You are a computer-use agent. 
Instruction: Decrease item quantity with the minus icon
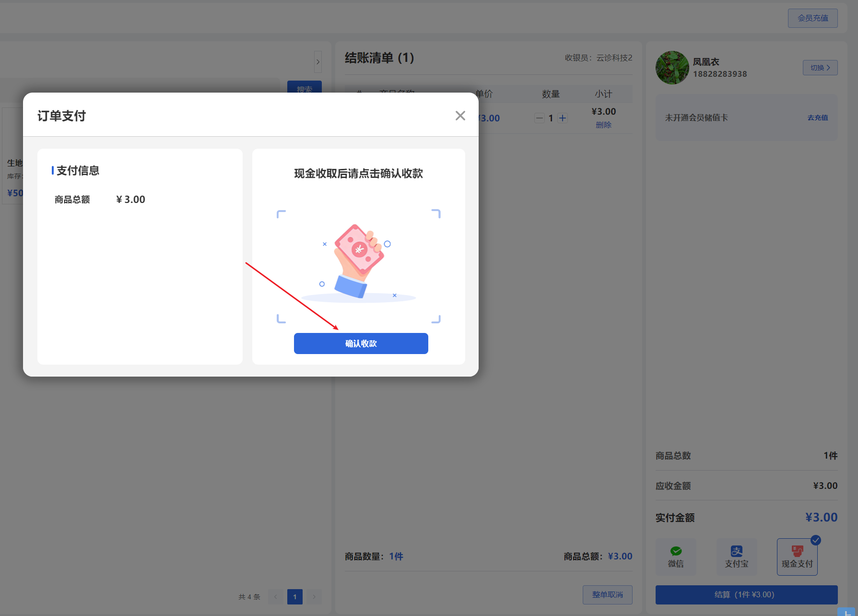(x=539, y=118)
